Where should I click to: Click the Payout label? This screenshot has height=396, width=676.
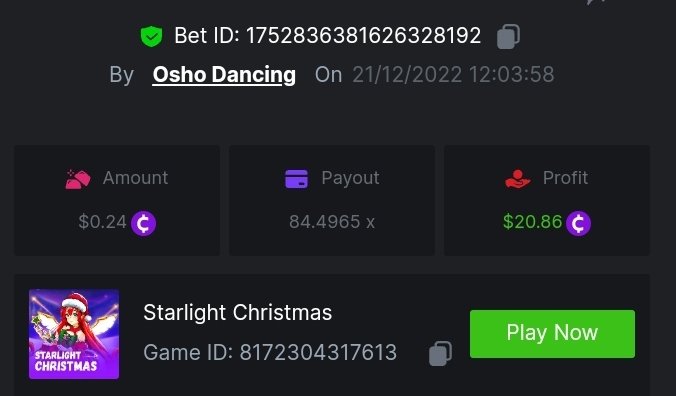pos(350,178)
